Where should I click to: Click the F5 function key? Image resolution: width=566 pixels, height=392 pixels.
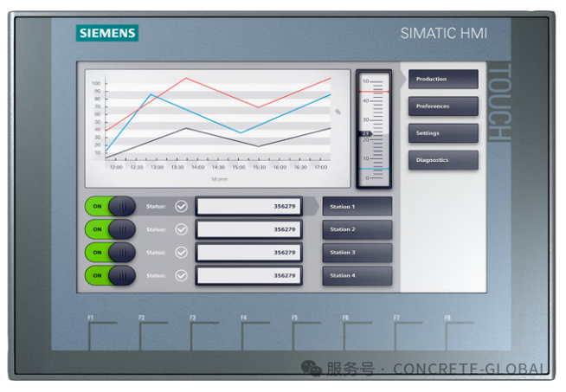(x=307, y=334)
